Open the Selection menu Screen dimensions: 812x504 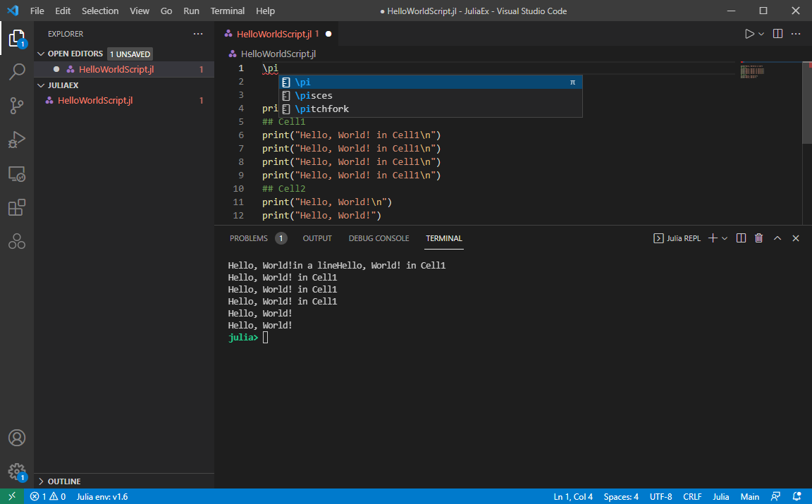100,11
